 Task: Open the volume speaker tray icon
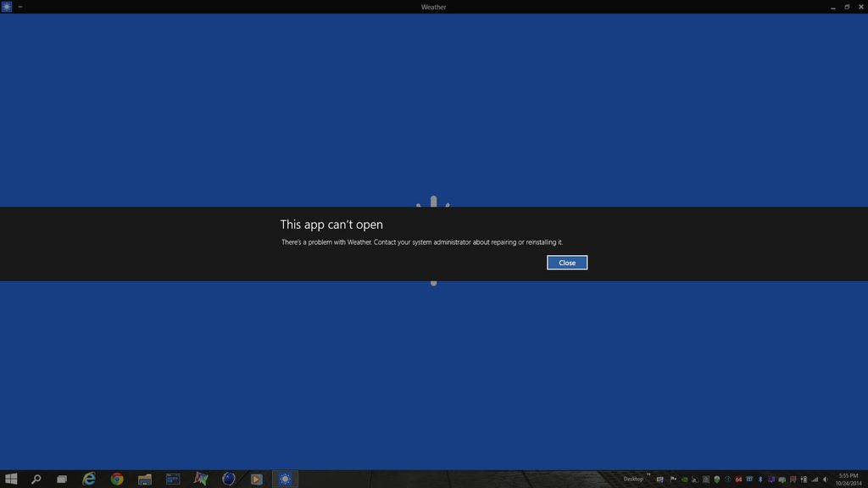[x=826, y=480]
